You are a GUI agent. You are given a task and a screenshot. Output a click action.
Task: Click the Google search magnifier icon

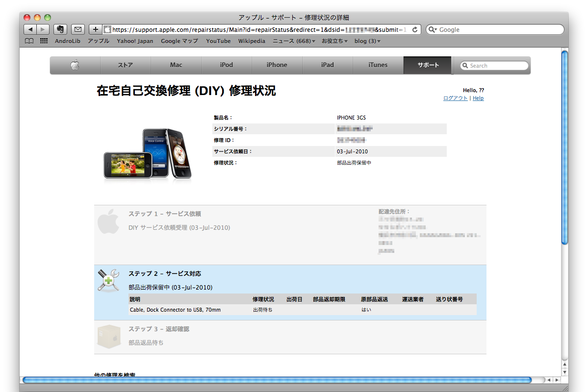tap(433, 29)
